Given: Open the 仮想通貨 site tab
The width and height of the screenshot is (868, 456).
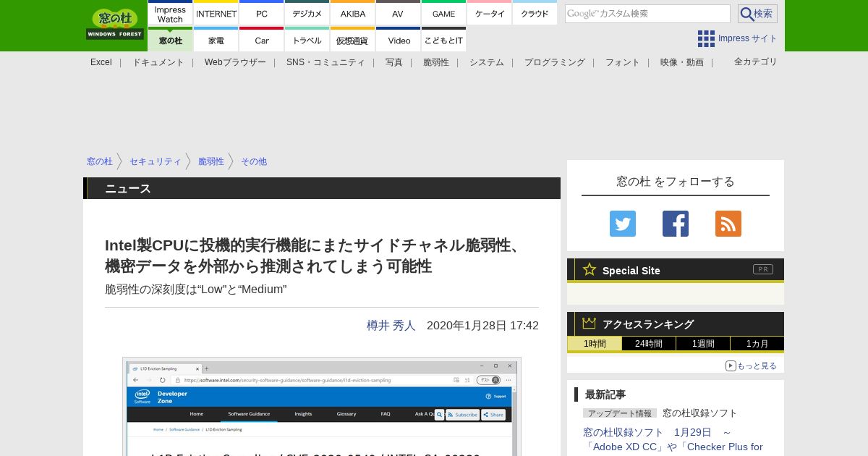Looking at the screenshot, I should [x=353, y=40].
